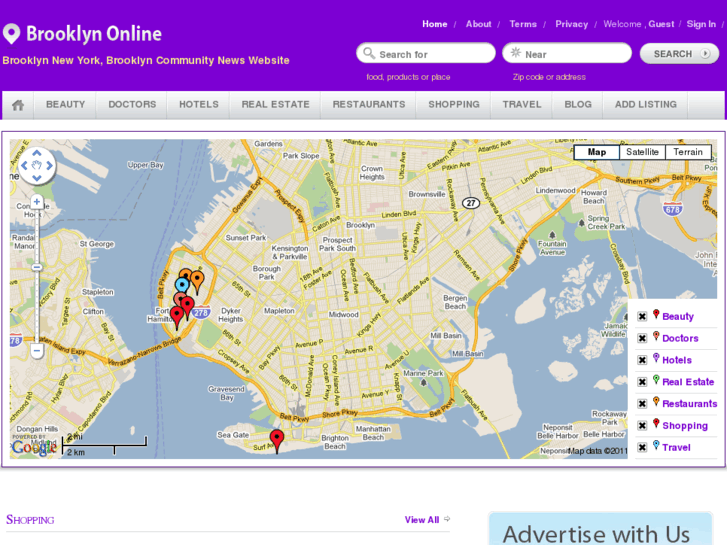The height and width of the screenshot is (545, 727).
Task: Click the Restaurants orange pin icon in legend
Action: click(x=656, y=402)
